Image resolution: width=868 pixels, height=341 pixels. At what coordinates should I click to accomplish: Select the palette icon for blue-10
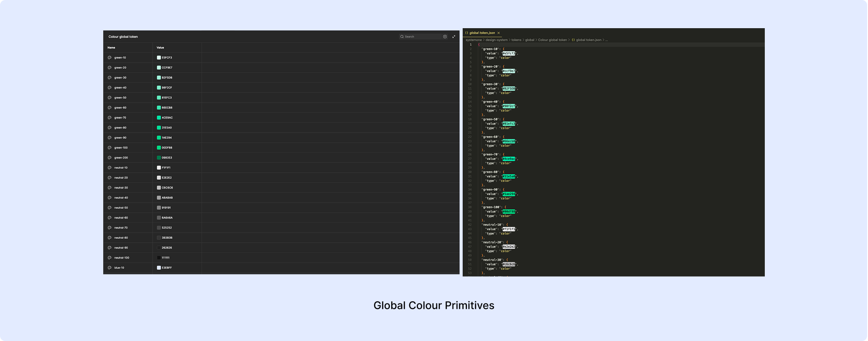coord(109,268)
